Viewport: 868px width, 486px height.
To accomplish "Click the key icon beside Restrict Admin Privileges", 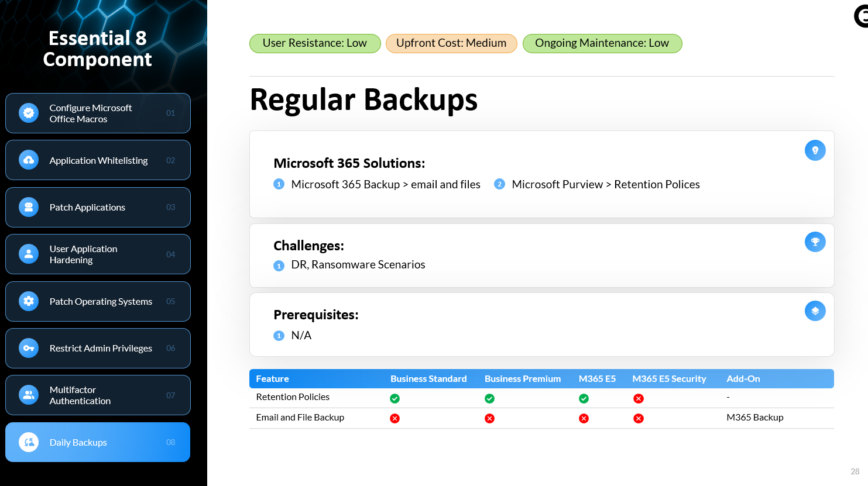I will 29,348.
